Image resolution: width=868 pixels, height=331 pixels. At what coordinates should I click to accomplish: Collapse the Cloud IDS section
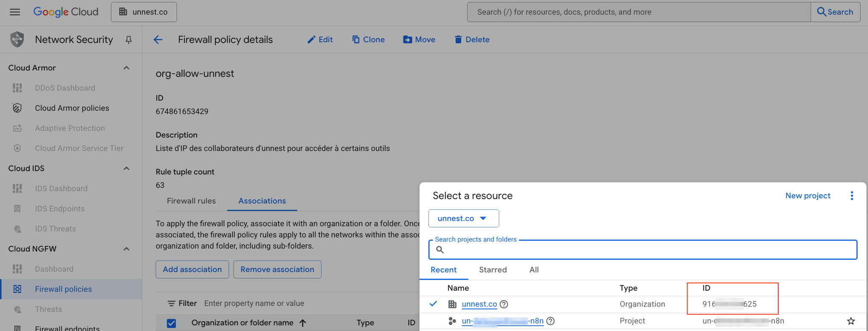(x=126, y=168)
